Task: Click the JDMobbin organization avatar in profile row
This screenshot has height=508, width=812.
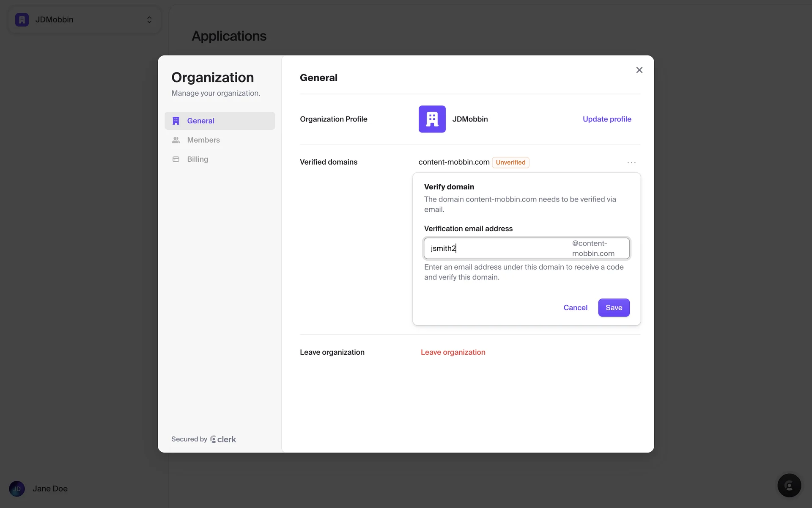Action: [432, 119]
